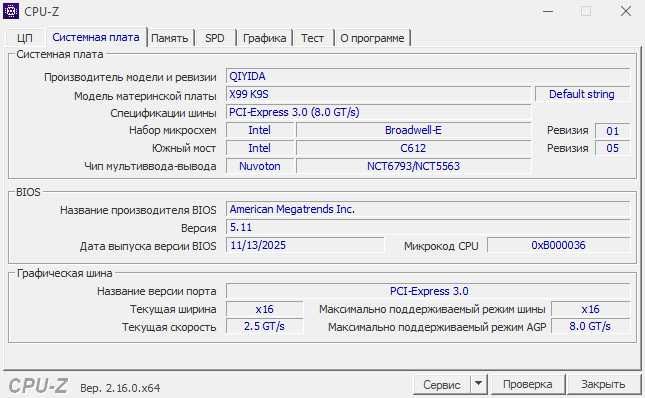
Task: Close the CPU-Z window with X
Action: (x=626, y=11)
